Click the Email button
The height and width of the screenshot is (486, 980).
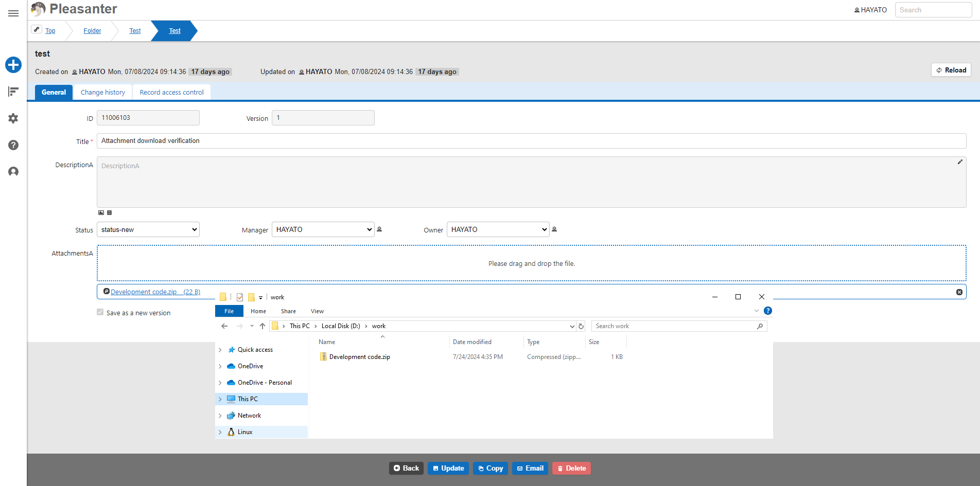tap(530, 468)
